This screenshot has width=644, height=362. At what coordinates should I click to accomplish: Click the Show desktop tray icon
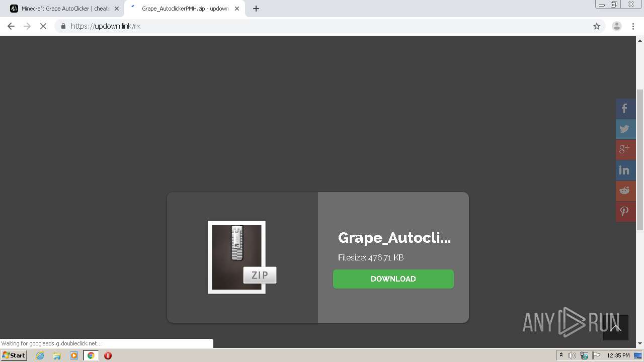tap(638, 355)
